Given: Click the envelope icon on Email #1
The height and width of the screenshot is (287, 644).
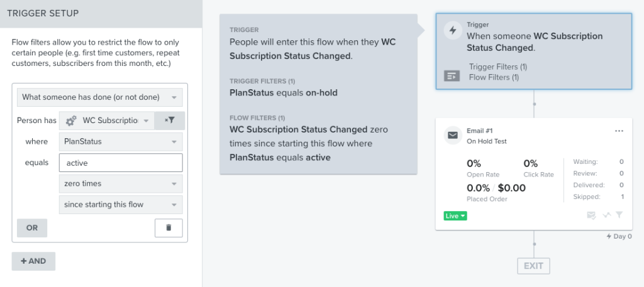Looking at the screenshot, I should click(453, 136).
